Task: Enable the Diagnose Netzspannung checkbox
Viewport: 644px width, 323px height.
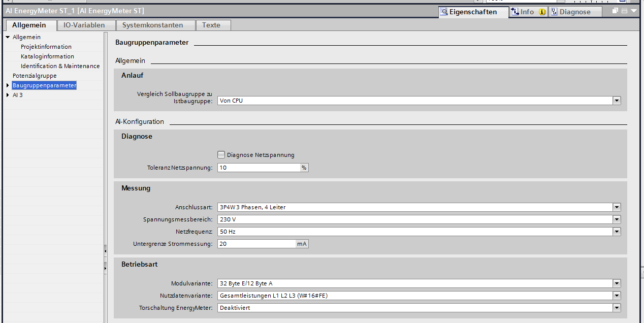Action: tap(221, 155)
